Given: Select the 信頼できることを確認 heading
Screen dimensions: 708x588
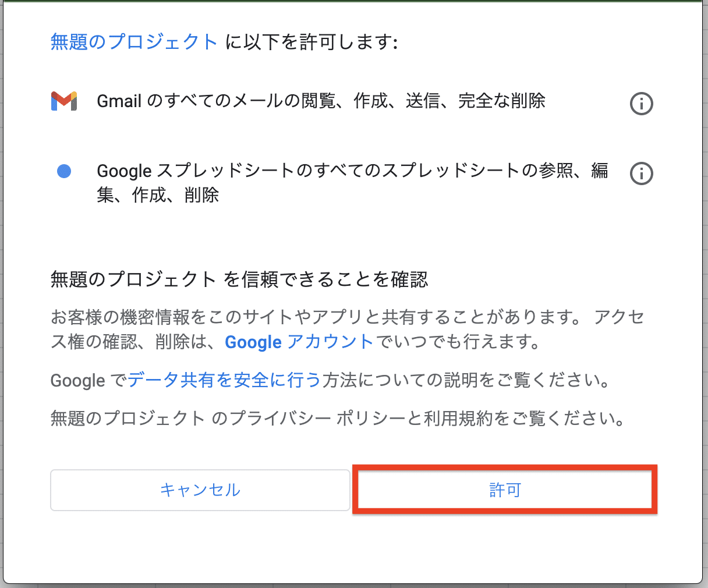Looking at the screenshot, I should tap(326, 279).
